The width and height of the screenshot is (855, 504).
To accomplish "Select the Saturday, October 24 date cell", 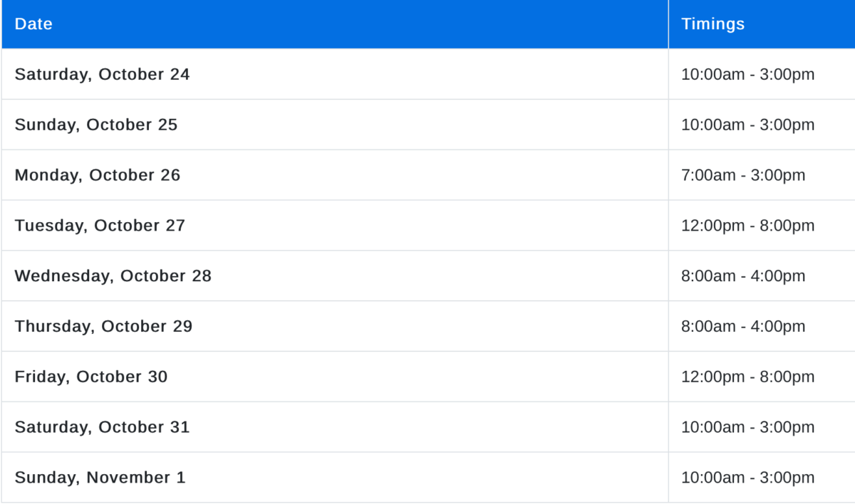I will click(102, 74).
